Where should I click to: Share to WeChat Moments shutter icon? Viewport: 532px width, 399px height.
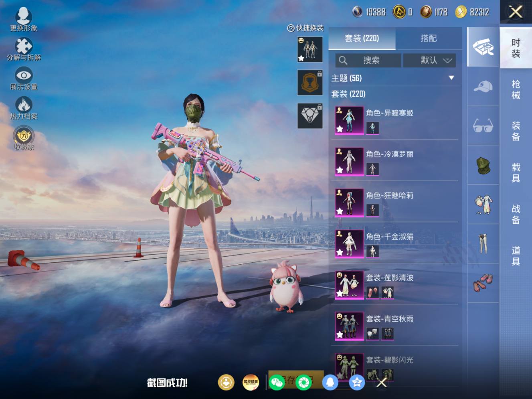(303, 383)
